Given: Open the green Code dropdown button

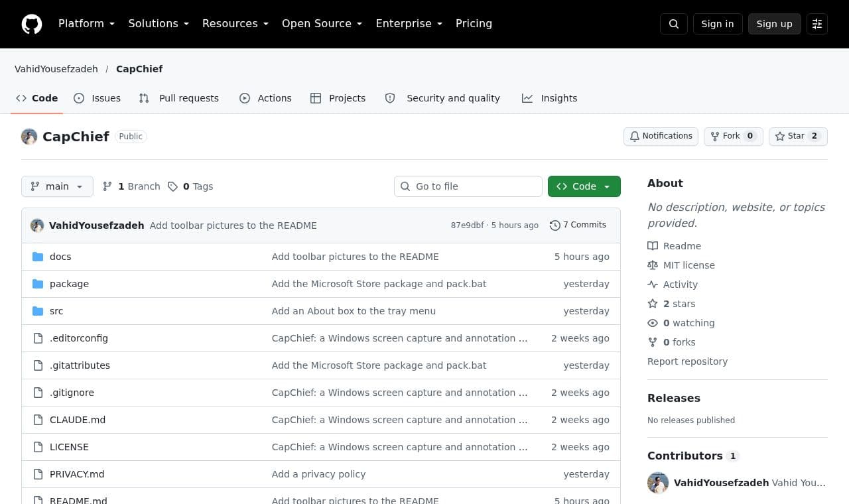Looking at the screenshot, I should [584, 186].
